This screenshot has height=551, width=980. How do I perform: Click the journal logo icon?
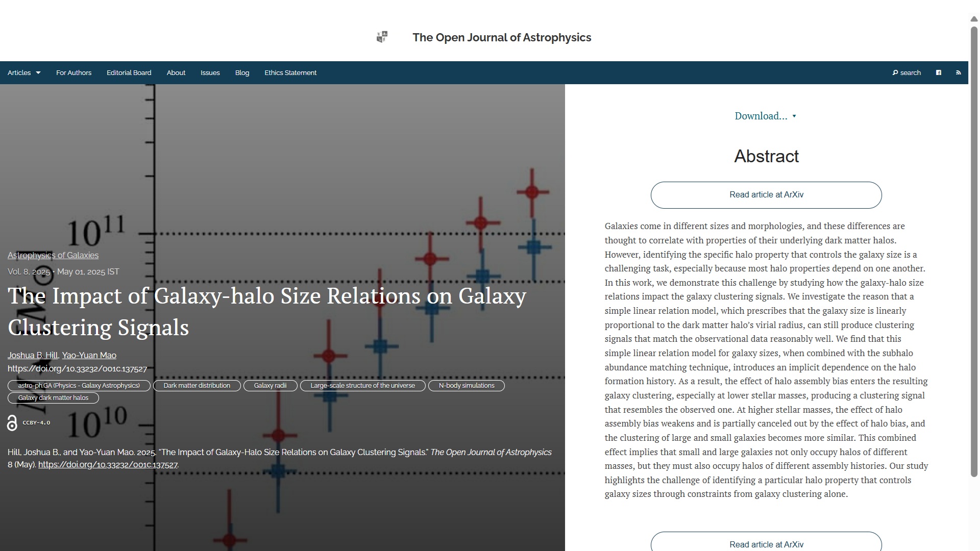click(382, 37)
